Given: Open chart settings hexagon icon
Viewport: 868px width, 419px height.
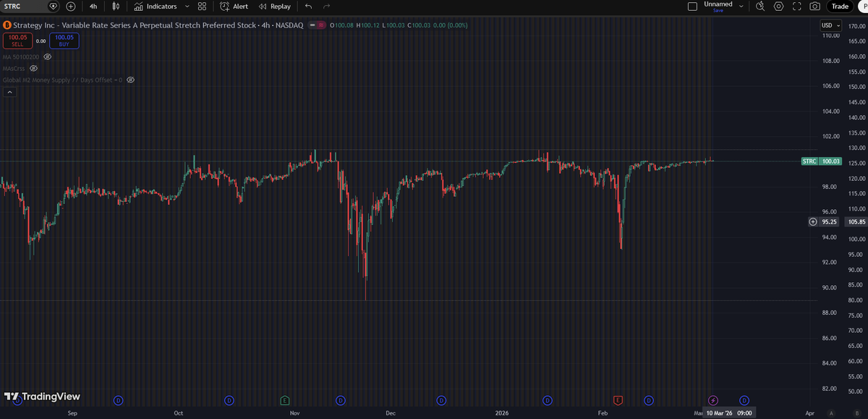Looking at the screenshot, I should (778, 7).
